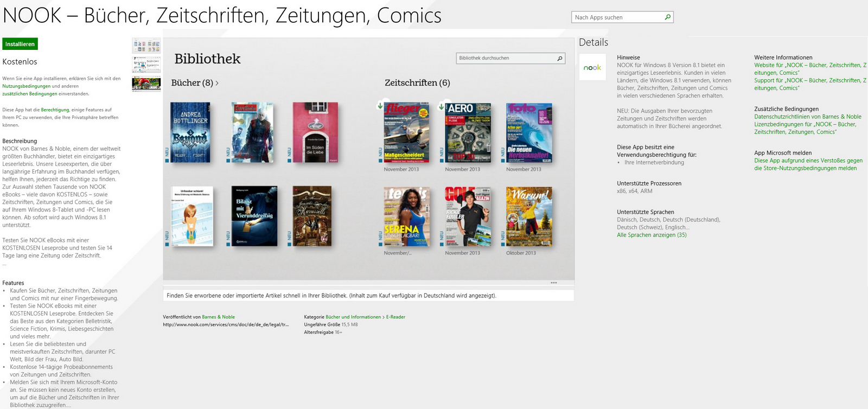
Task: Click the 'Details' section heading
Action: pos(593,42)
